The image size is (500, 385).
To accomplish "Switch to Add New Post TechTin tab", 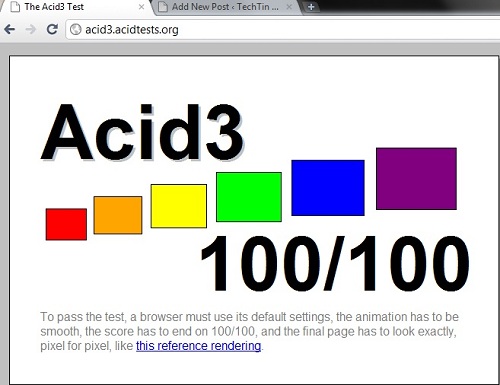I will [225, 7].
